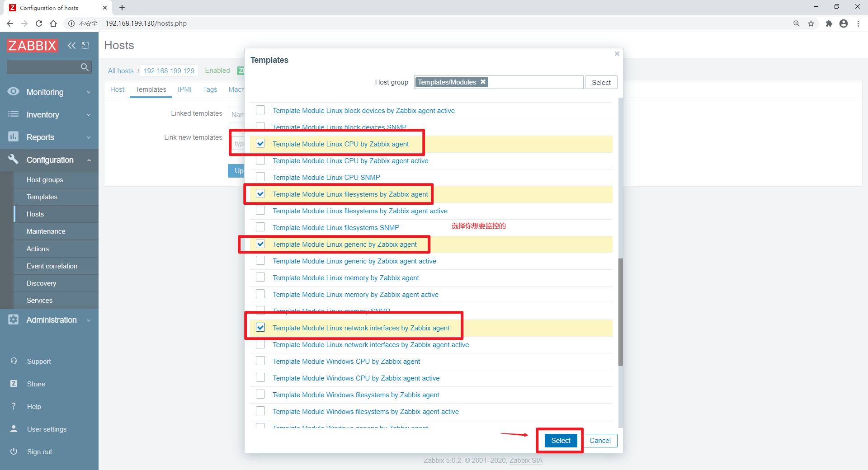Click Select button beside Host group
Screen dimensions: 868x470
(601, 82)
